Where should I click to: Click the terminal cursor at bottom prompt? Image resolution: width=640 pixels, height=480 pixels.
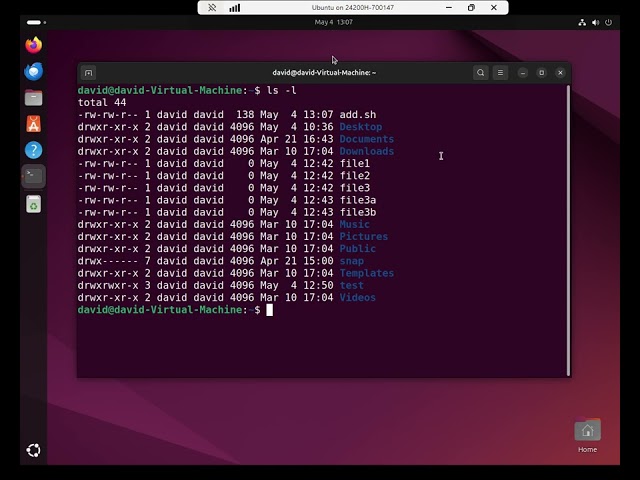269,310
